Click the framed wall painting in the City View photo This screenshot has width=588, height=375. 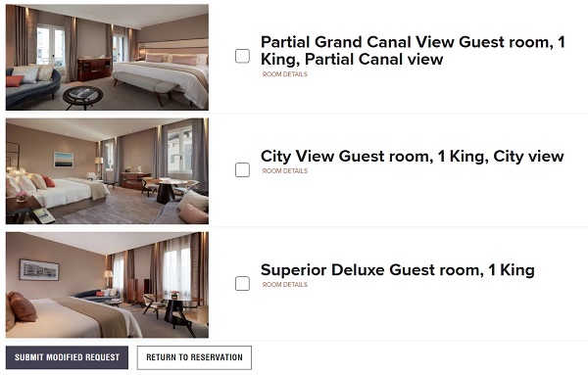[64, 160]
